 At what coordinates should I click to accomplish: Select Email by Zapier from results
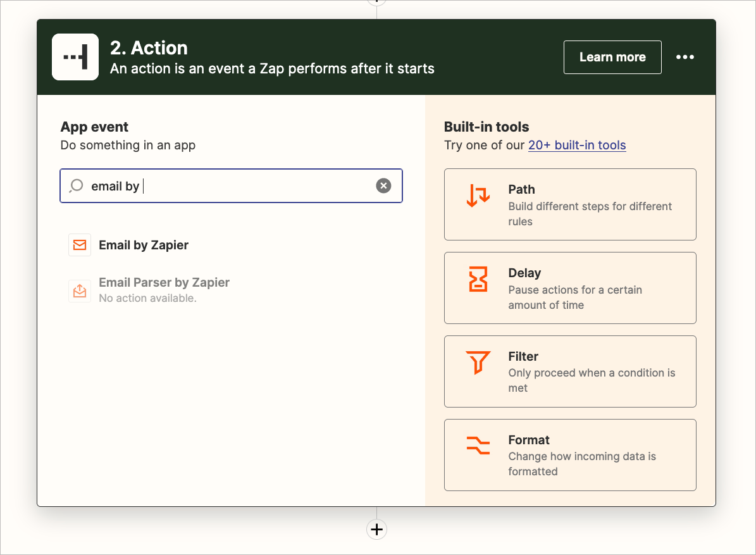pos(143,245)
